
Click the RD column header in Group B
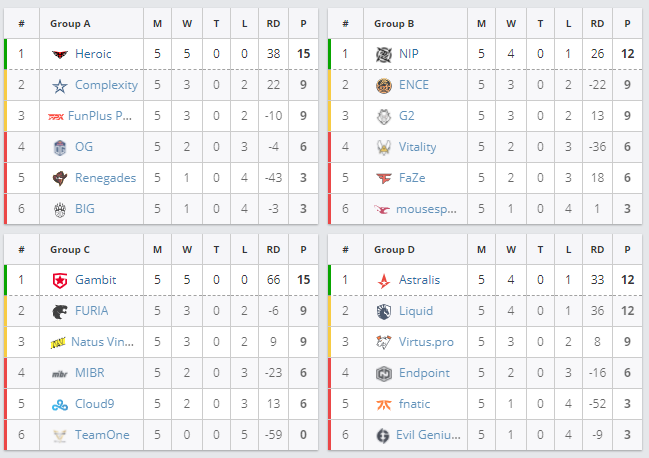[x=597, y=23]
